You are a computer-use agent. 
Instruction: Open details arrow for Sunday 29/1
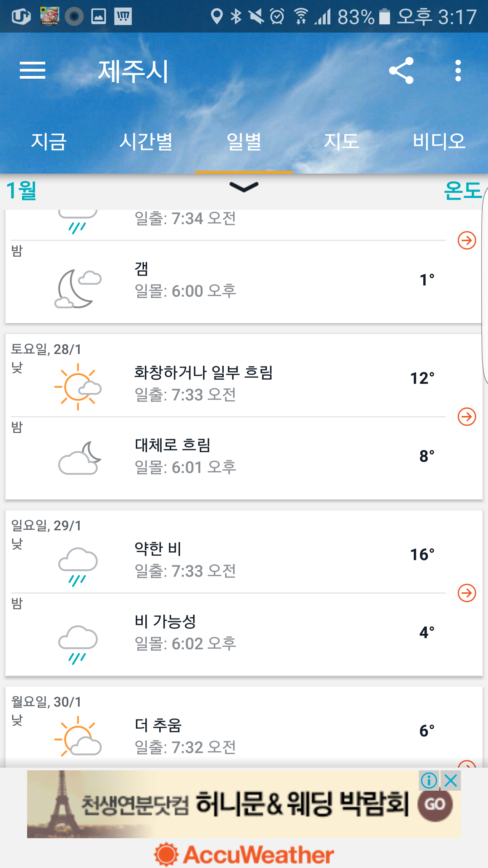coord(467,593)
